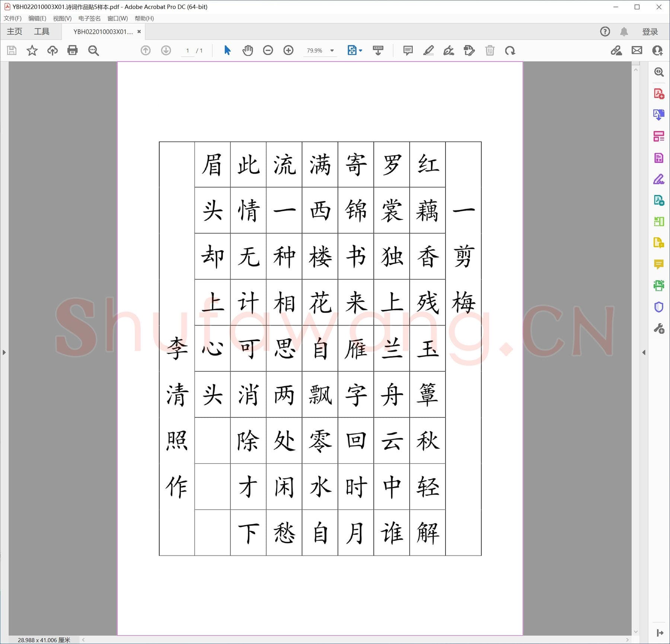Collapse the tools pane bottom arrow
Viewport: 670px width, 644px height.
660,632
